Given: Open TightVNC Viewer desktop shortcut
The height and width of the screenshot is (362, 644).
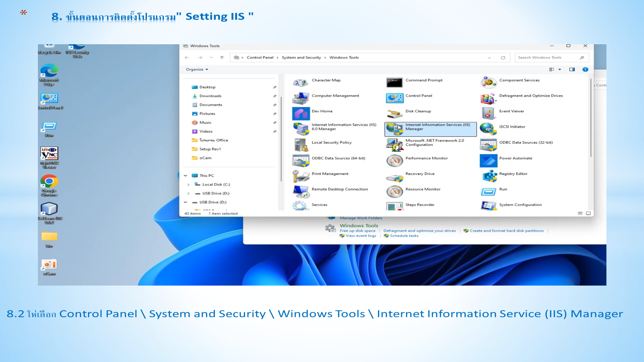Looking at the screenshot, I should [49, 158].
